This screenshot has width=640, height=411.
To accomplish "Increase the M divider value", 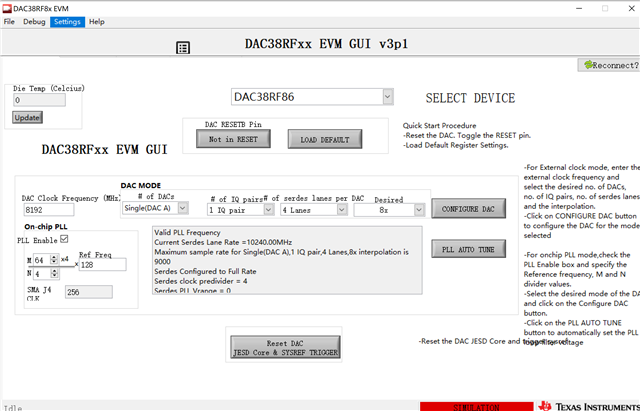I will [54, 257].
